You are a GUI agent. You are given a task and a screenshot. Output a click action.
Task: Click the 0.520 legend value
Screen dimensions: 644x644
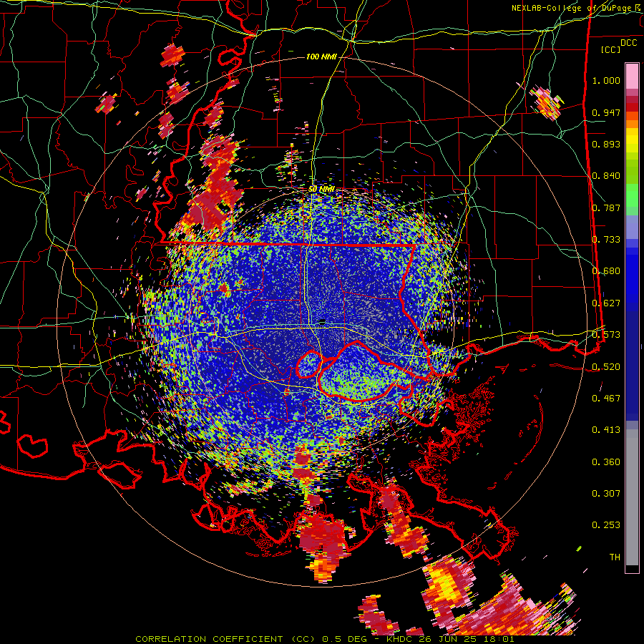point(606,367)
